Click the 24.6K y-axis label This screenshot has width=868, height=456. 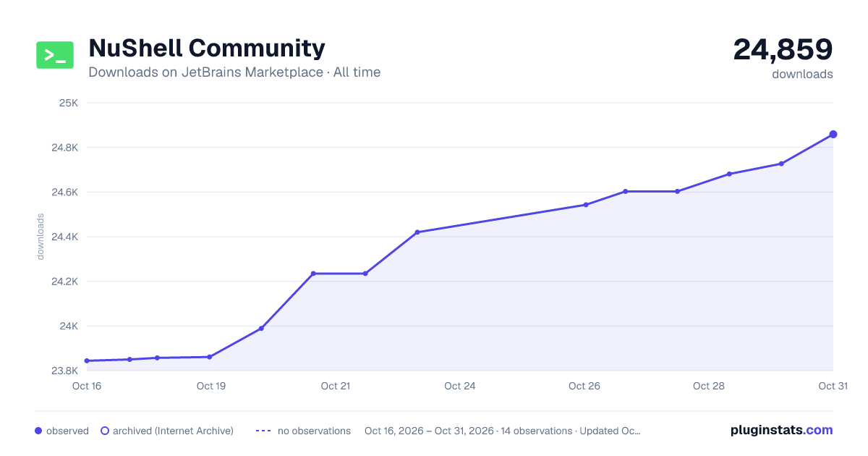pos(64,193)
